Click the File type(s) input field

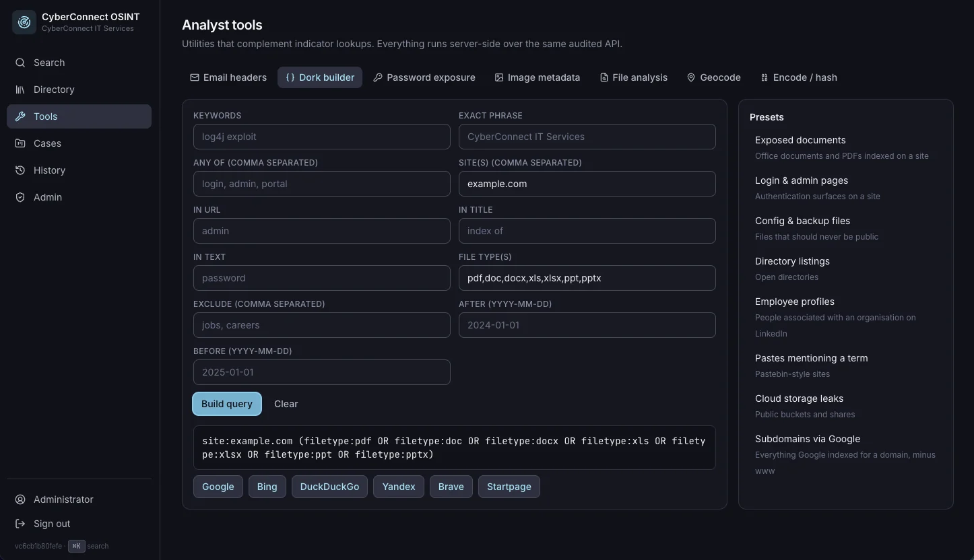click(587, 278)
